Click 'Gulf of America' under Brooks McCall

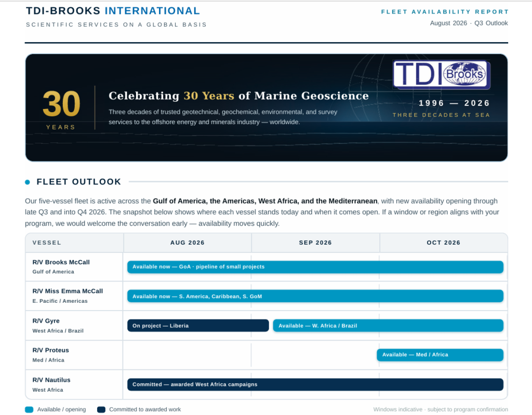point(54,272)
